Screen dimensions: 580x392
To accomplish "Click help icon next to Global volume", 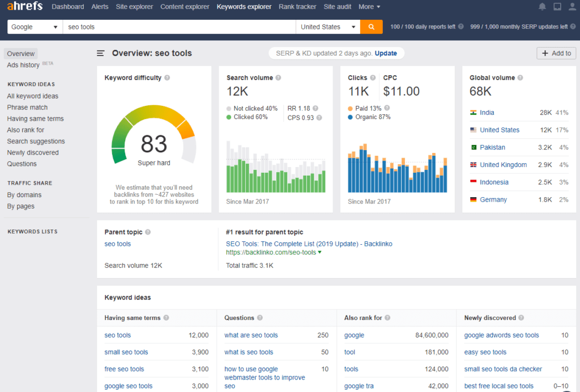I will tap(520, 78).
